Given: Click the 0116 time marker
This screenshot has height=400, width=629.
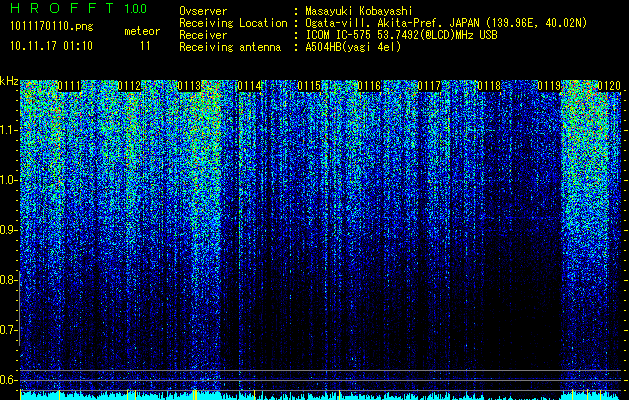Looking at the screenshot, I should click(x=369, y=86).
